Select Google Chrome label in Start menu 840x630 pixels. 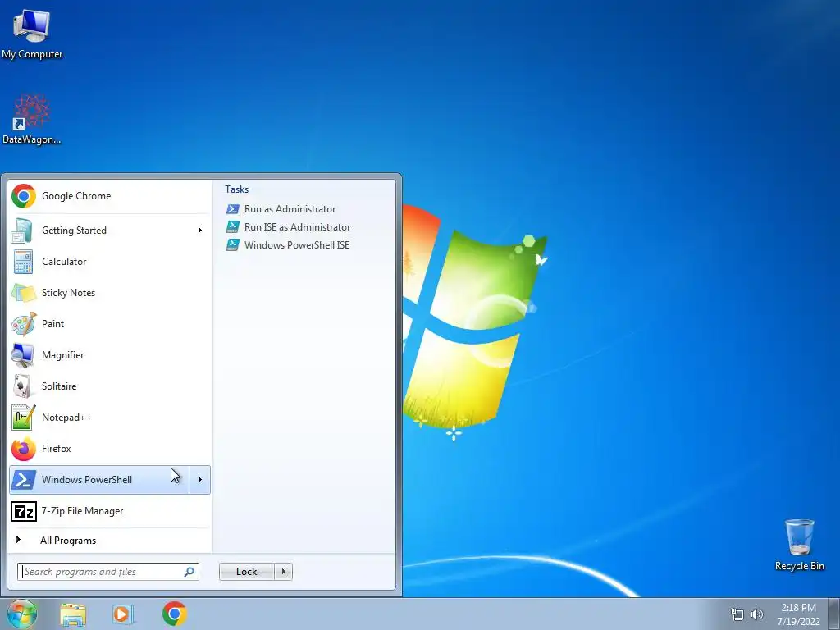coord(76,196)
